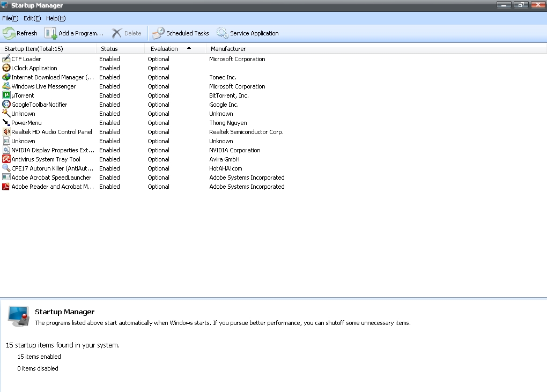
Task: Sort by Status column header
Action: point(120,48)
